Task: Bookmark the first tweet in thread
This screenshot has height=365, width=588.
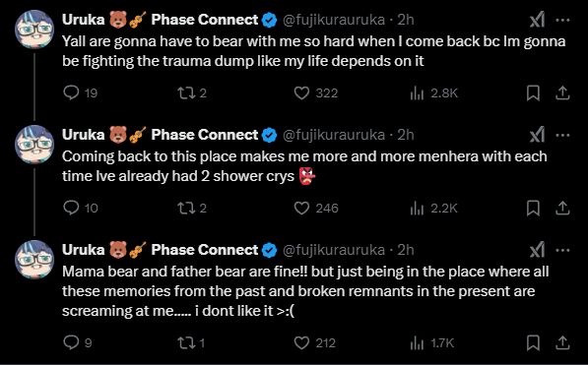Action: (x=533, y=92)
